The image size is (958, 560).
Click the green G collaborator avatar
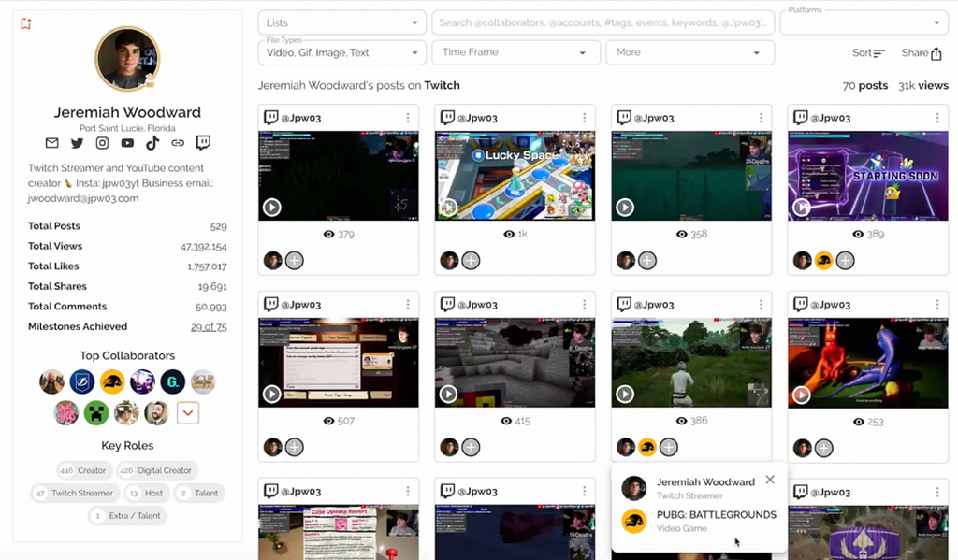[x=173, y=382]
